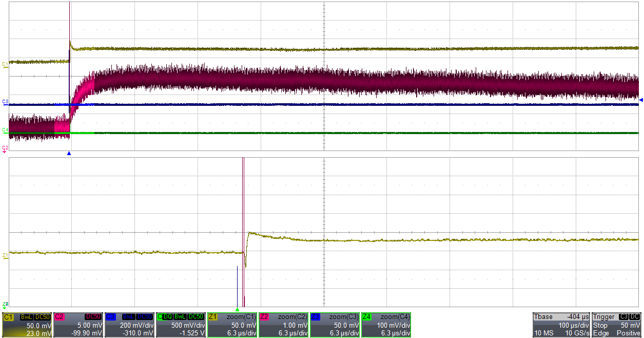
Task: Select the trigger level arrow at right edge
Action: tap(641, 100)
